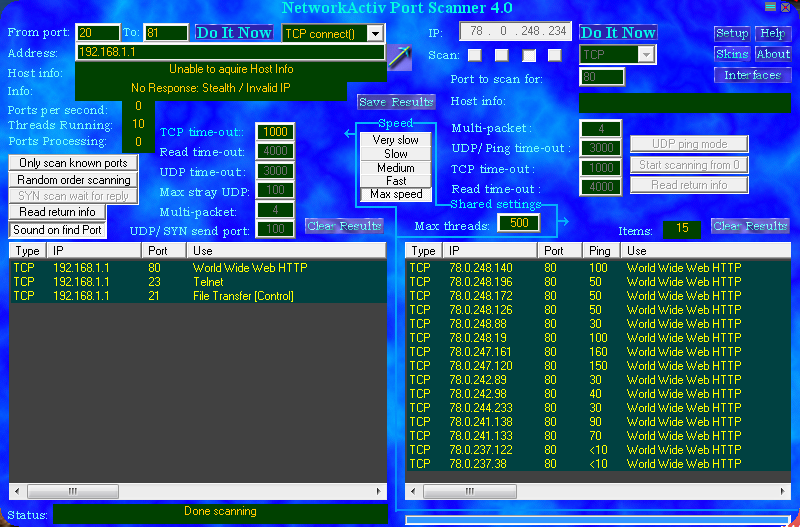Image resolution: width=800 pixels, height=527 pixels.
Task: Open About
Action: click(773, 54)
